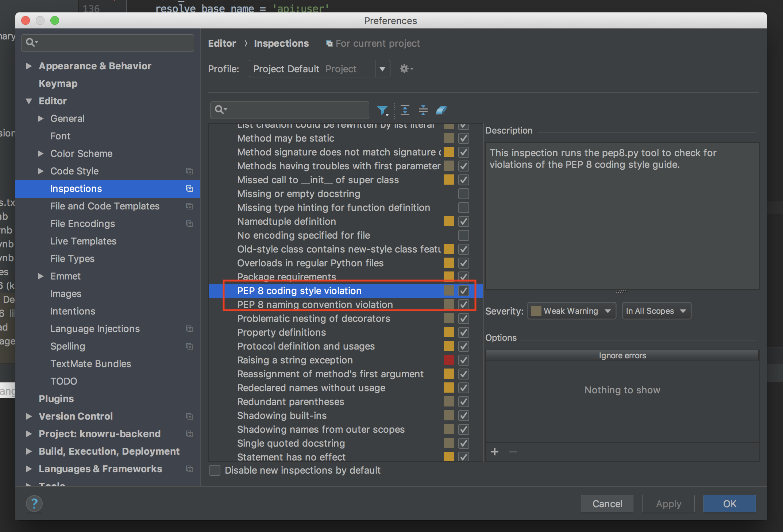Screen dimensions: 783x532
Task: Click the minus icon under Ignore errors
Action: (513, 452)
